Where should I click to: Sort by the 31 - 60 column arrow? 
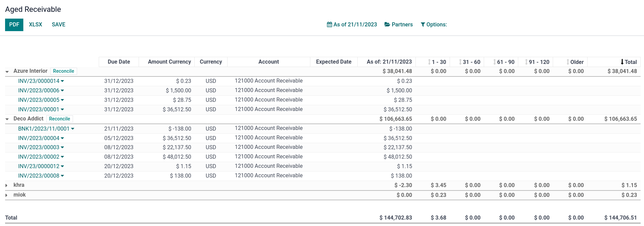pyautogui.click(x=460, y=62)
